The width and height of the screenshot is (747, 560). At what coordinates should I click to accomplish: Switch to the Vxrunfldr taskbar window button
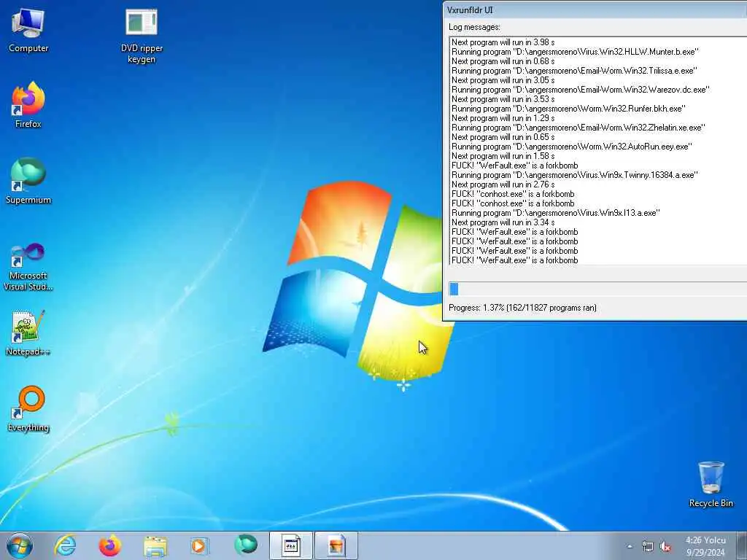(290, 545)
